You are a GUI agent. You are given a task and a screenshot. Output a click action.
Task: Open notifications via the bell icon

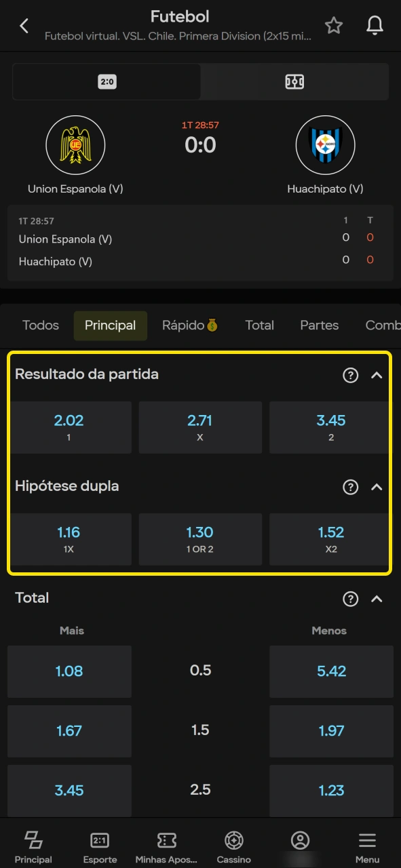375,26
